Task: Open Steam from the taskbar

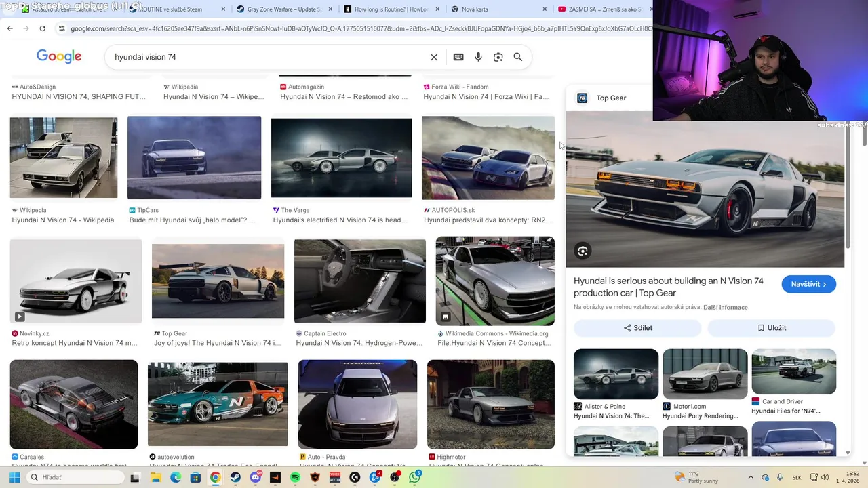Action: pos(235,477)
